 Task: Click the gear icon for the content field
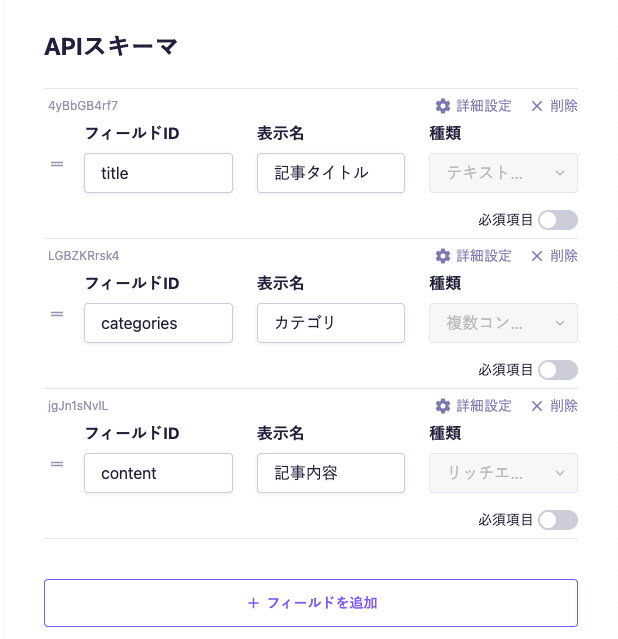click(443, 406)
